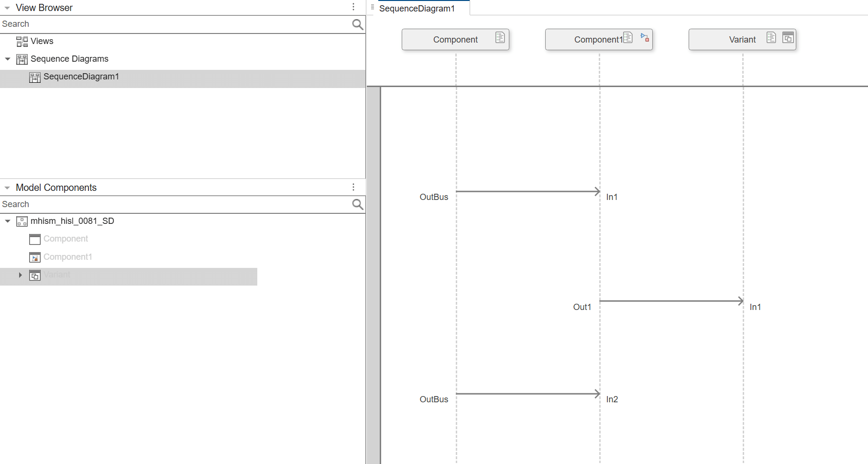
Task: Click the Views grid icon
Action: pyautogui.click(x=22, y=42)
